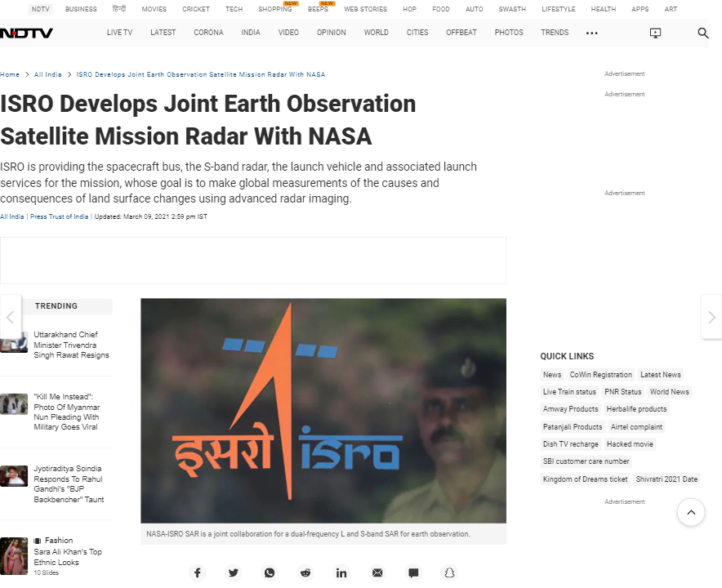Visit the CoWin Registration quick link

pos(600,374)
